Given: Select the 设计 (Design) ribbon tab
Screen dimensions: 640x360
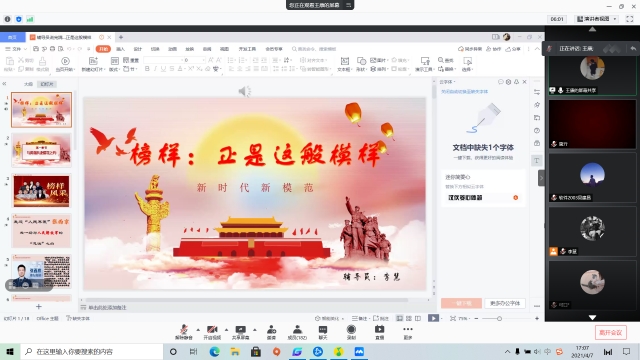Looking at the screenshot, I should click(138, 49).
